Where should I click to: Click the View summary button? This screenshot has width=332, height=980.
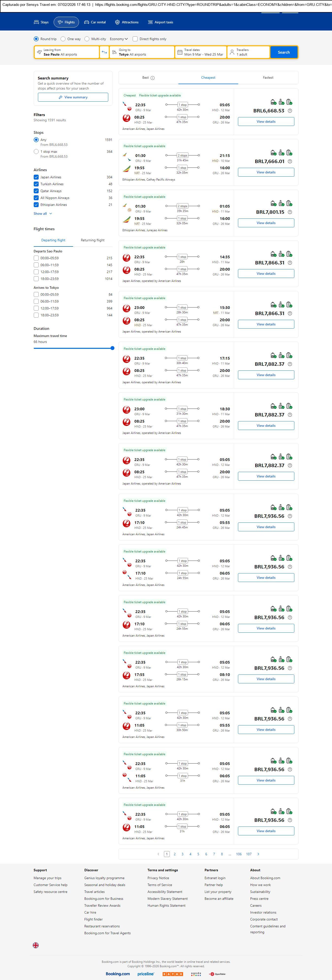(73, 97)
